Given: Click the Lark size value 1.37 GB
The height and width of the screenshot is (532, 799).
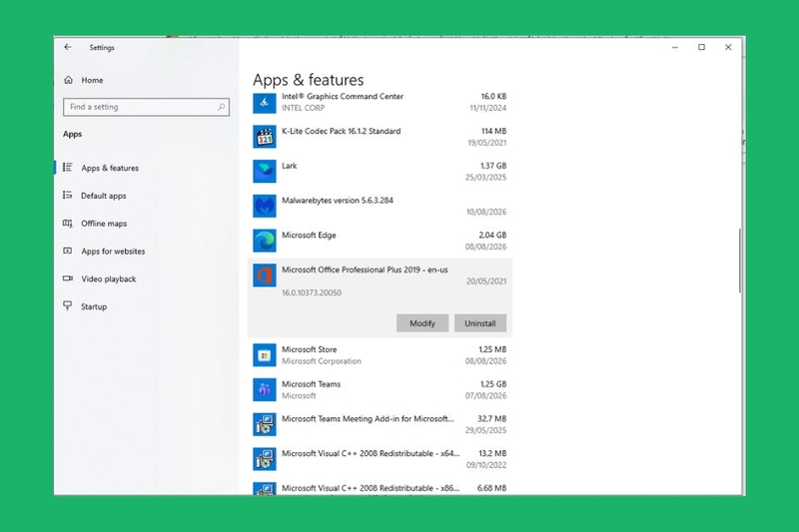Looking at the screenshot, I should (493, 166).
